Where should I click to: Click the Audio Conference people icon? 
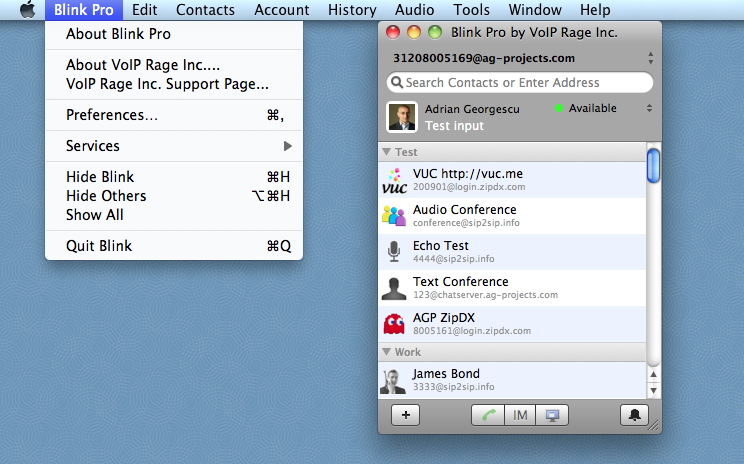coord(394,216)
